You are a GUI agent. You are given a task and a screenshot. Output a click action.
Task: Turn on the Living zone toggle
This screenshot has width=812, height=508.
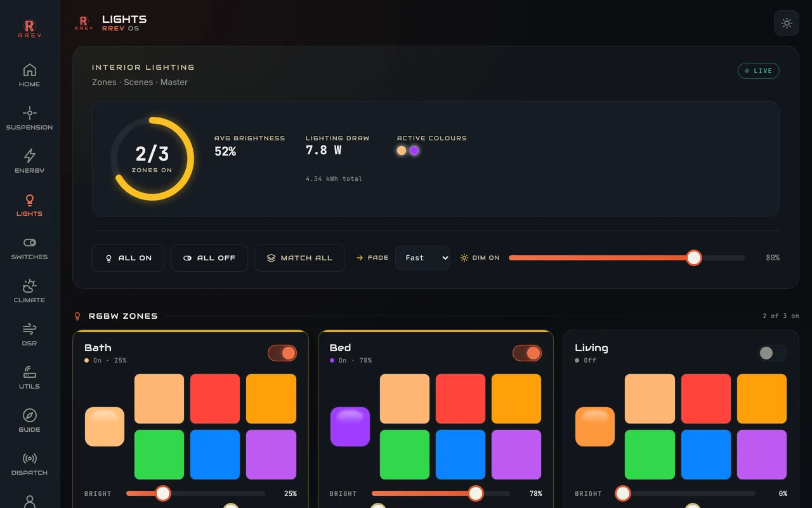click(773, 353)
